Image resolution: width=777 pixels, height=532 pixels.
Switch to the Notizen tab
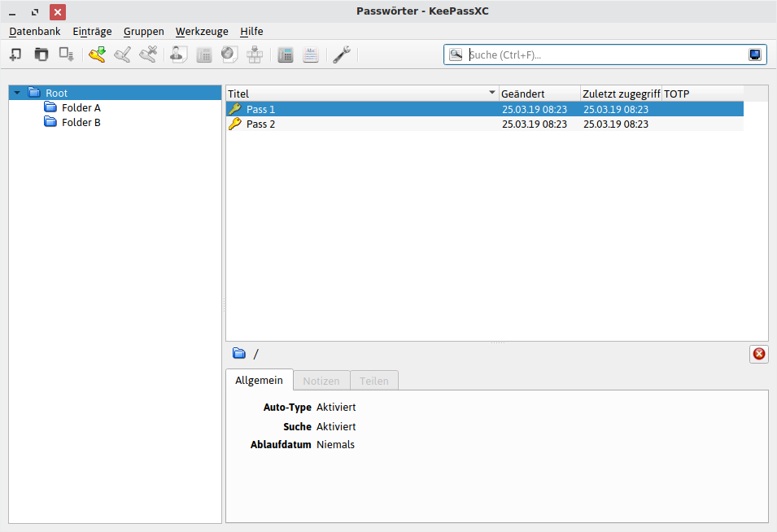321,381
